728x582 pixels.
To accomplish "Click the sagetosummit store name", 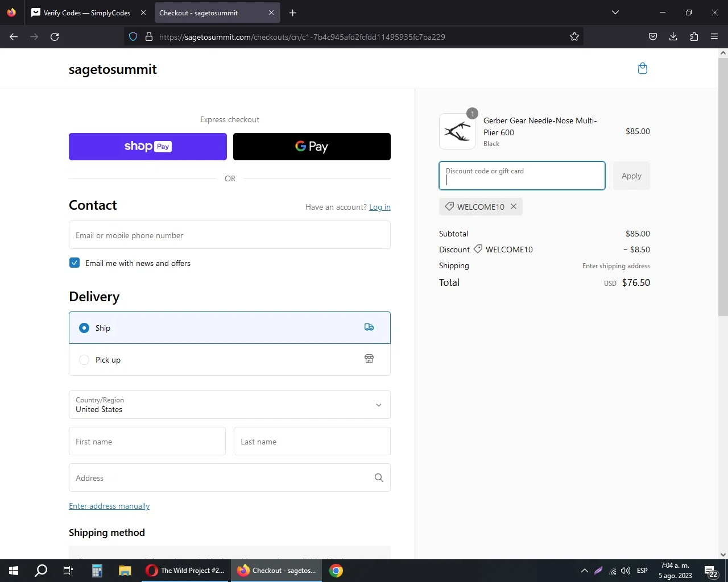I will pyautogui.click(x=113, y=69).
